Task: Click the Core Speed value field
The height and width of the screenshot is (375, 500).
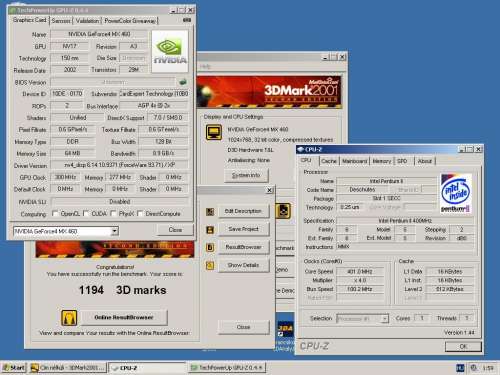Action: coord(359,272)
